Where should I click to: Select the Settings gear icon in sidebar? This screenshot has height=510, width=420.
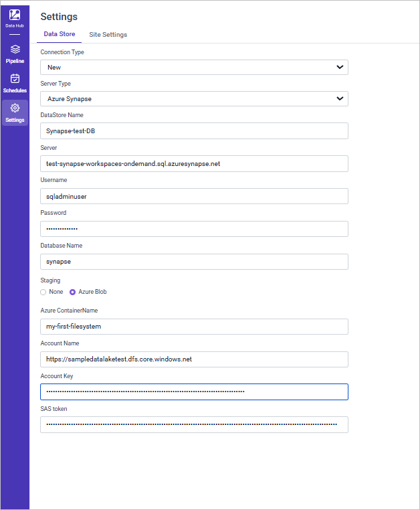click(15, 108)
